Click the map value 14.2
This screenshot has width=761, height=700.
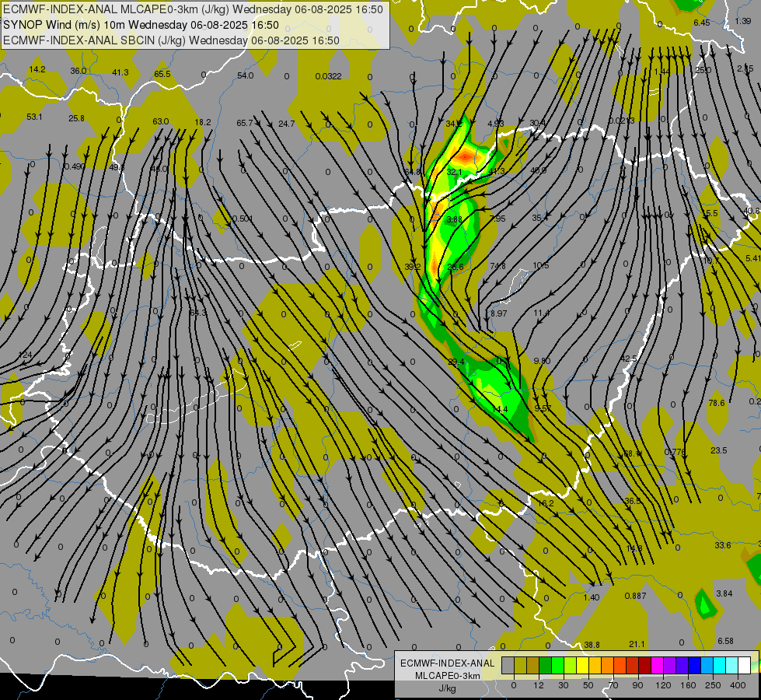(x=37, y=69)
